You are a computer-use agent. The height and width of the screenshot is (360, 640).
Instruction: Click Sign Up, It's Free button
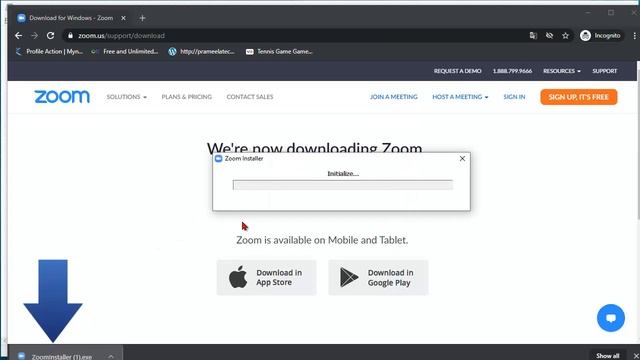pos(579,97)
